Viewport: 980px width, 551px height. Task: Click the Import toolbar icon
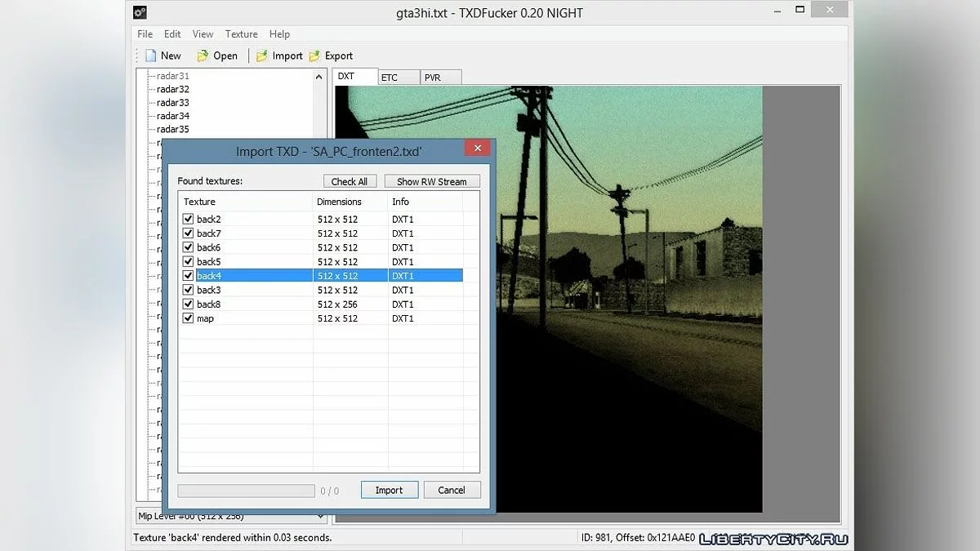pos(261,56)
